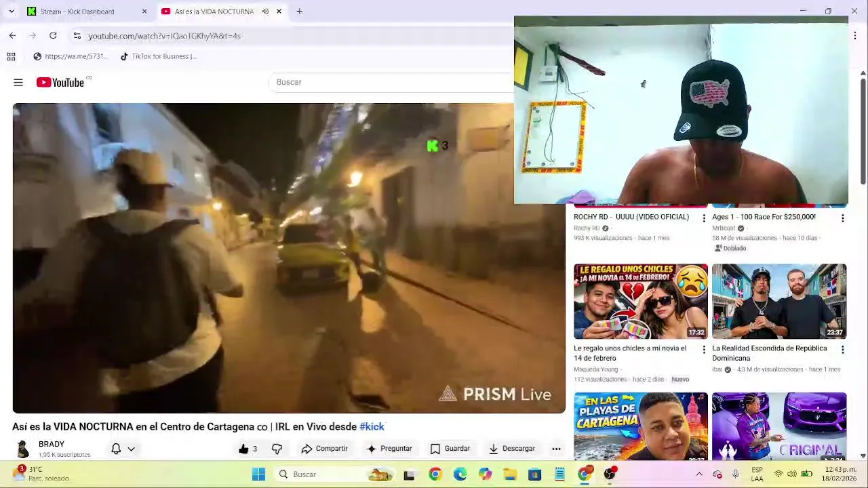Screen dimensions: 868x488
Task: Open volume control in system tray
Action: point(791,474)
